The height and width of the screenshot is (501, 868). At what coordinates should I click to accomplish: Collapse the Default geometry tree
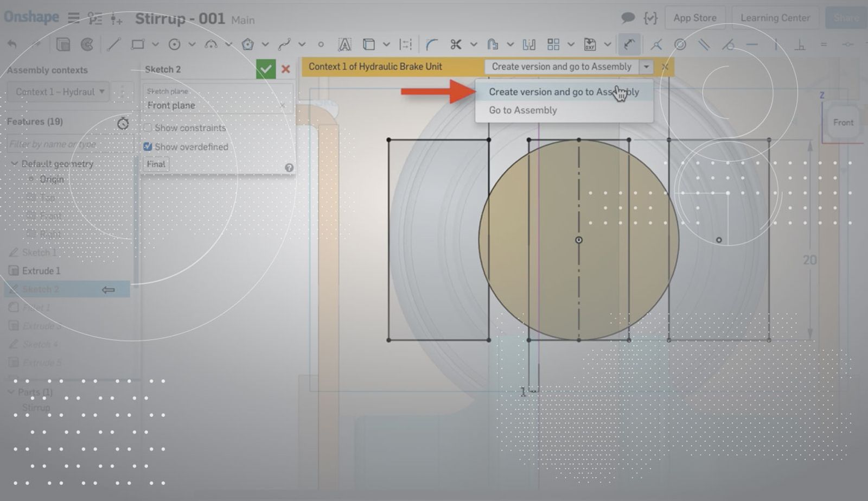click(x=14, y=163)
